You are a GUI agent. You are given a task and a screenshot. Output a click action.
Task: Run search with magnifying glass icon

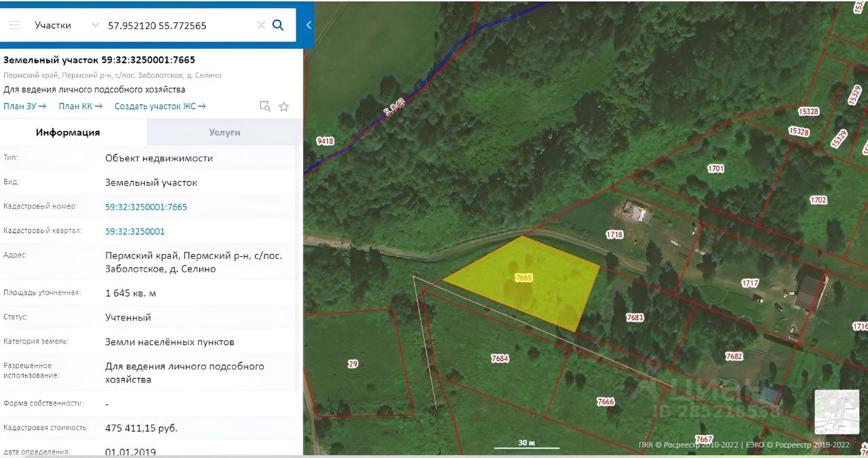(278, 25)
